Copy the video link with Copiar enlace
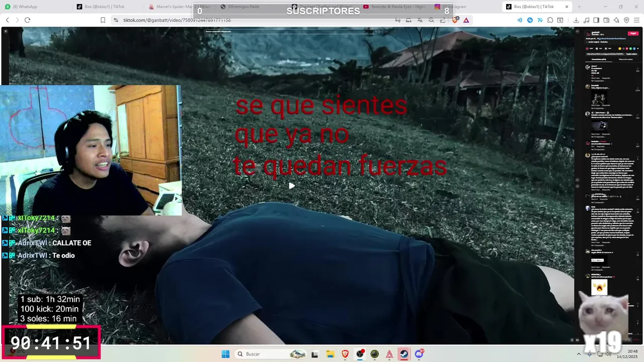The image size is (644, 362). [631, 53]
